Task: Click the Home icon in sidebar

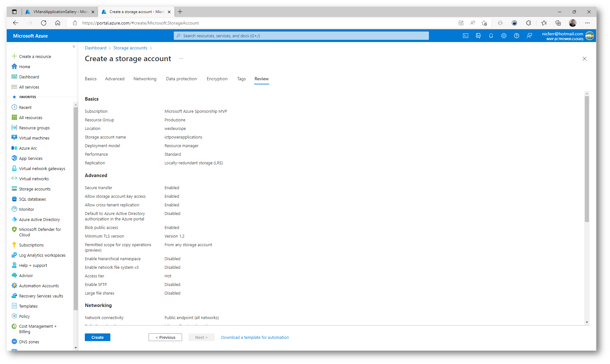Action: pos(14,67)
